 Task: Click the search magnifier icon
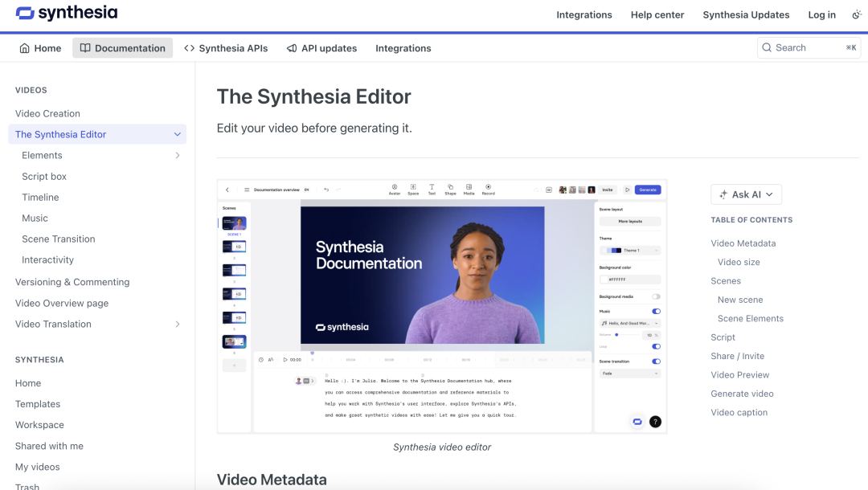click(x=767, y=47)
